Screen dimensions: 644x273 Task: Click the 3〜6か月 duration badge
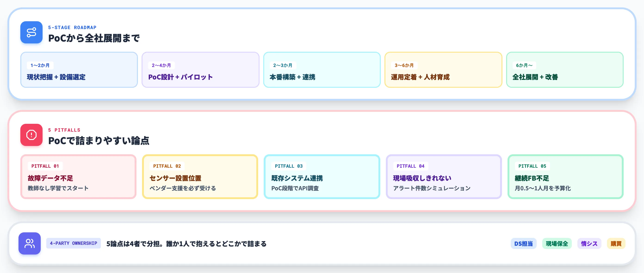click(404, 65)
